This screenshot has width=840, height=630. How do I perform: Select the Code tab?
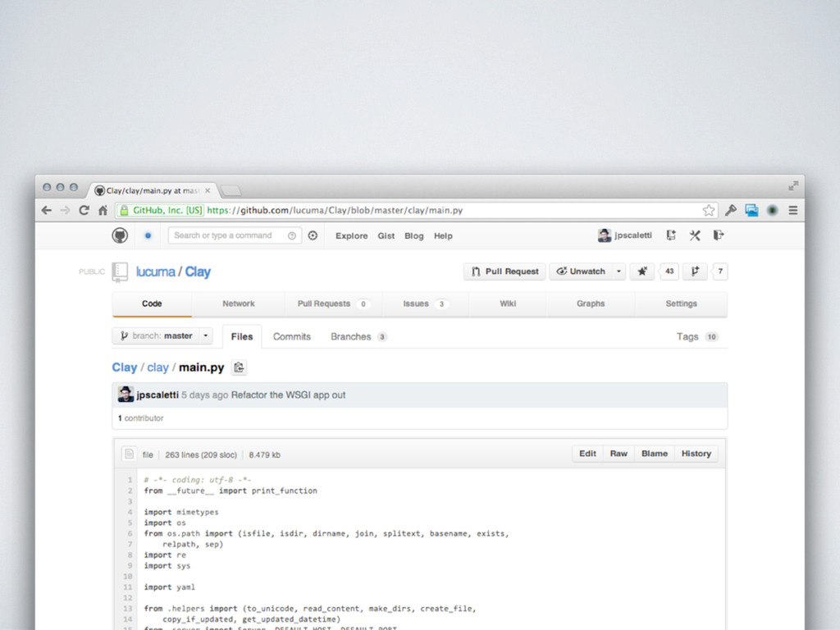coord(152,304)
